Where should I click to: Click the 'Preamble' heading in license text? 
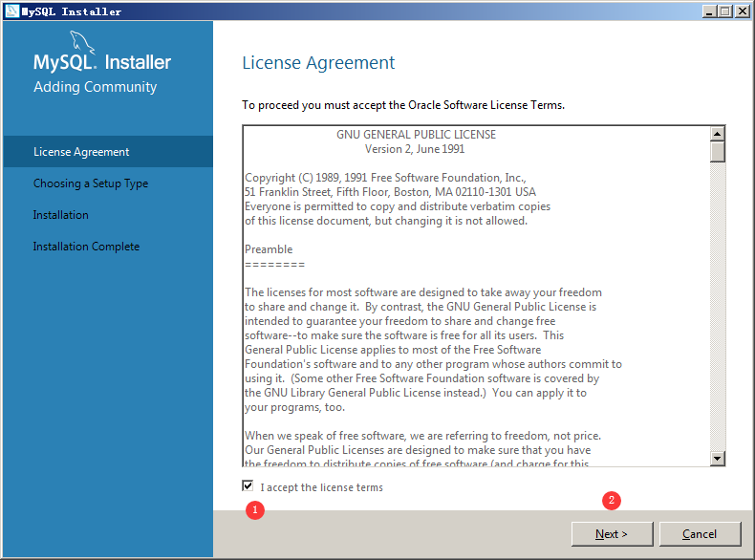tap(269, 249)
